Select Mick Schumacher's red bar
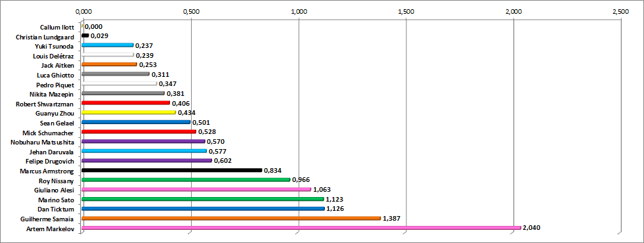The width and height of the screenshot is (644, 243). click(x=139, y=131)
